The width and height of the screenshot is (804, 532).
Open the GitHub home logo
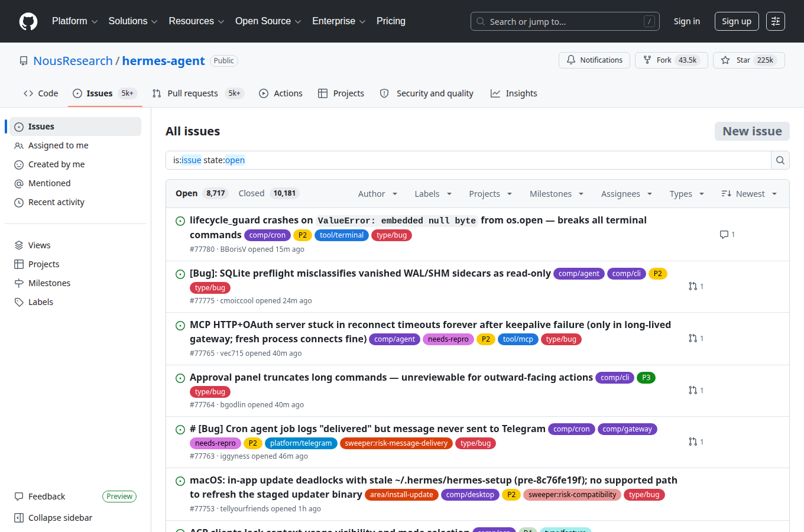tap(28, 21)
